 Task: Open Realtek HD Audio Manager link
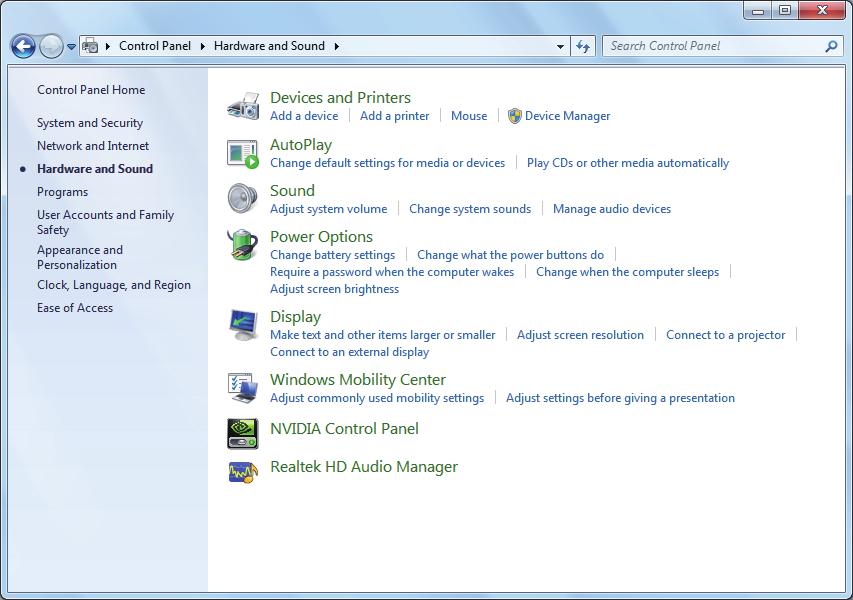[364, 467]
